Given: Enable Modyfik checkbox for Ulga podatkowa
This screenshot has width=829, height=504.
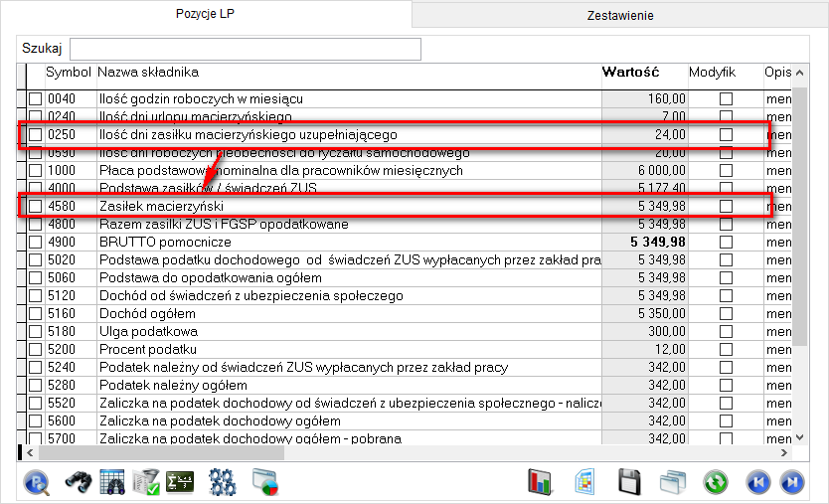Looking at the screenshot, I should [x=726, y=331].
